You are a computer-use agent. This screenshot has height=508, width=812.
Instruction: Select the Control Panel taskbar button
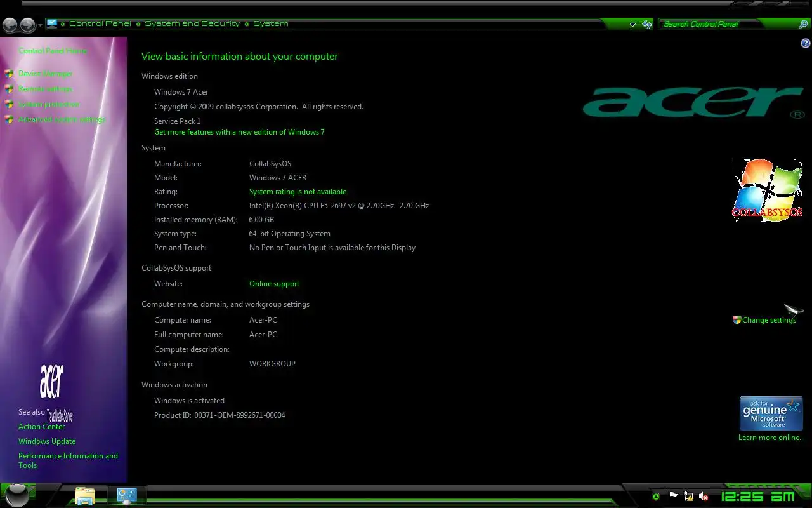pyautogui.click(x=127, y=496)
